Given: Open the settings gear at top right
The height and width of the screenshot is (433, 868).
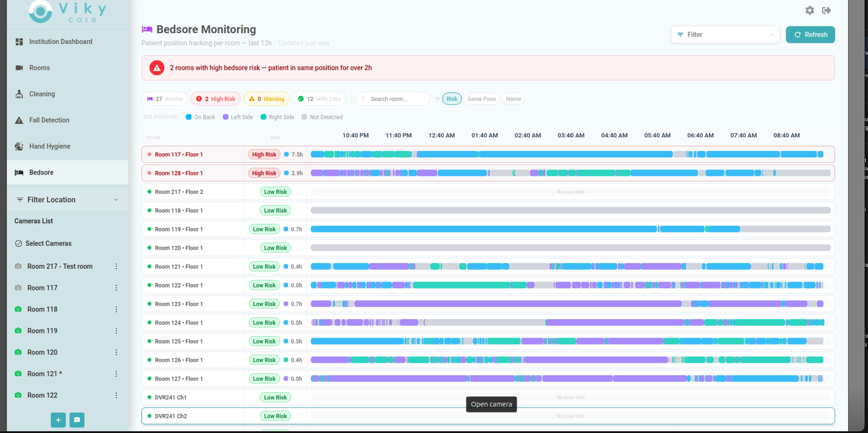Looking at the screenshot, I should pyautogui.click(x=809, y=10).
